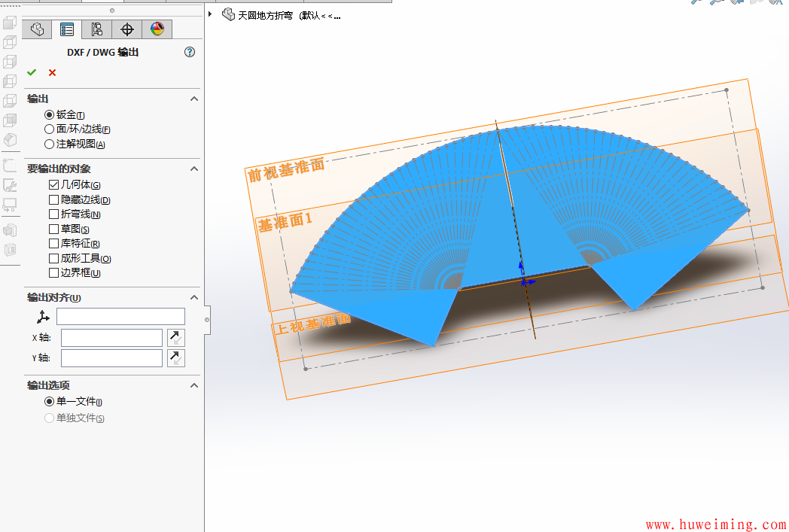Click the X轴 input field

[x=111, y=337]
